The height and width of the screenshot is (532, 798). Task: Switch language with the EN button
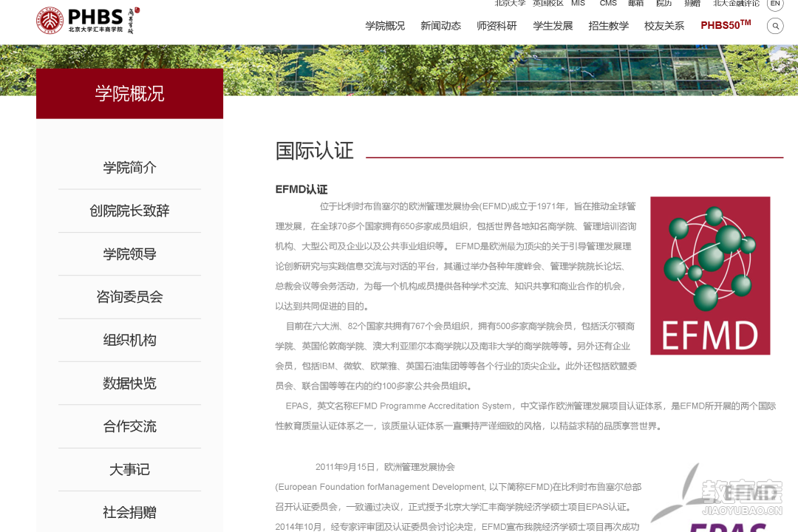775,4
